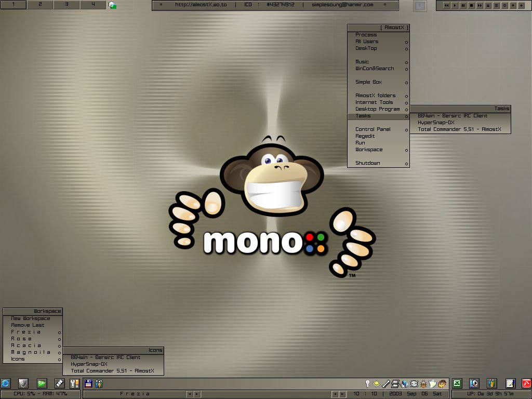Viewport: 532px width, 399px height.
Task: Click New Workspace in Workspace menu
Action: click(x=33, y=318)
